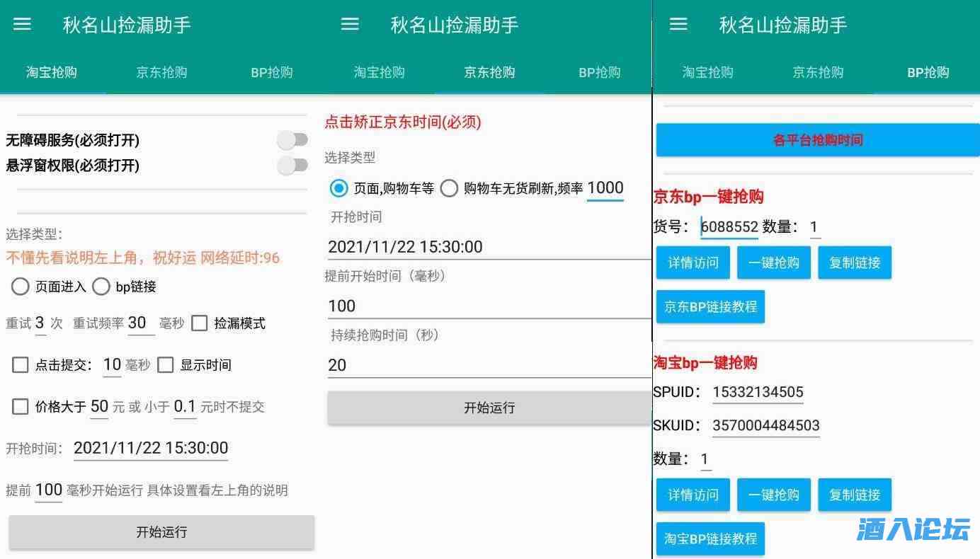
Task: Choose the 购物车无货刷新 radio option
Action: pos(449,188)
